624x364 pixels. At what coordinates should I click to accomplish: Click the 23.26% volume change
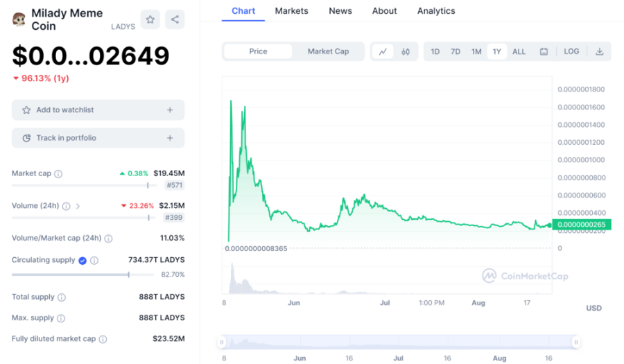click(138, 206)
